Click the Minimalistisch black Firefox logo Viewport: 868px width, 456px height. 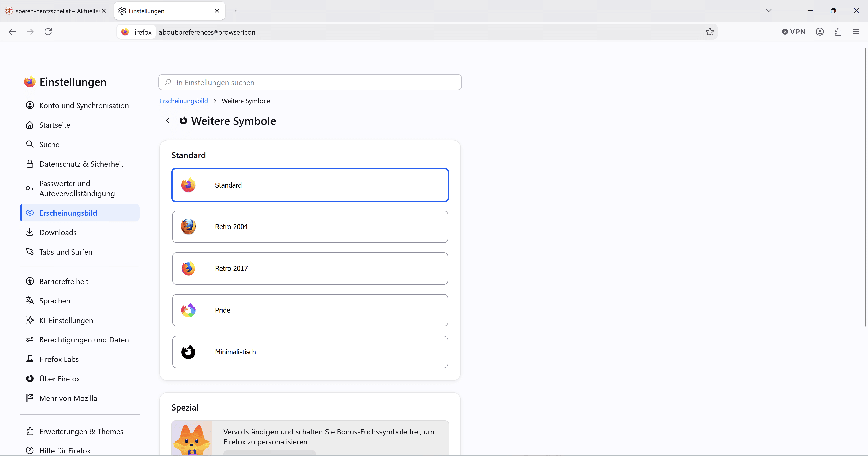(x=188, y=352)
